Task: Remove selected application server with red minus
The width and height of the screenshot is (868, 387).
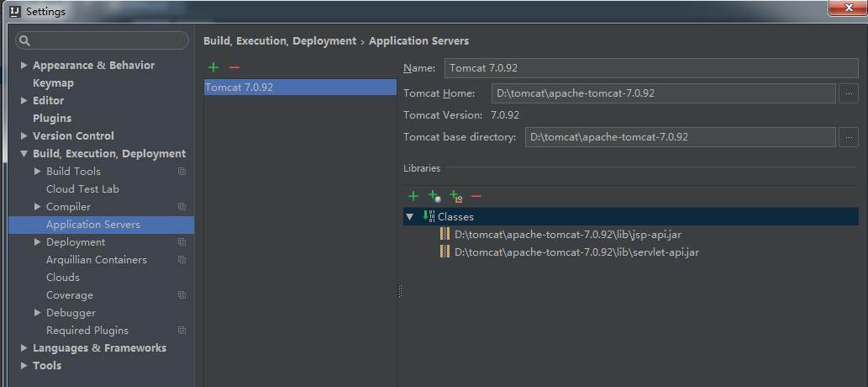Action: click(234, 67)
